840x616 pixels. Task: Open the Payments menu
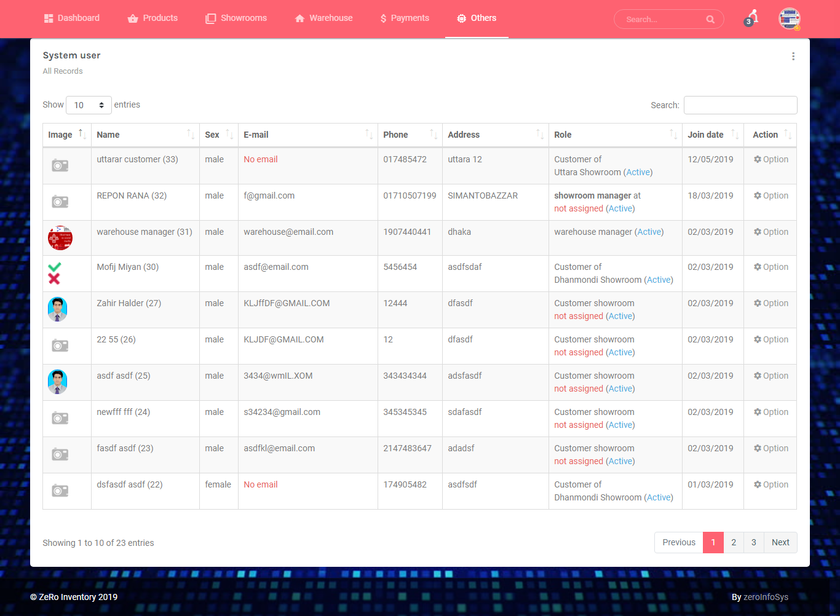click(405, 18)
